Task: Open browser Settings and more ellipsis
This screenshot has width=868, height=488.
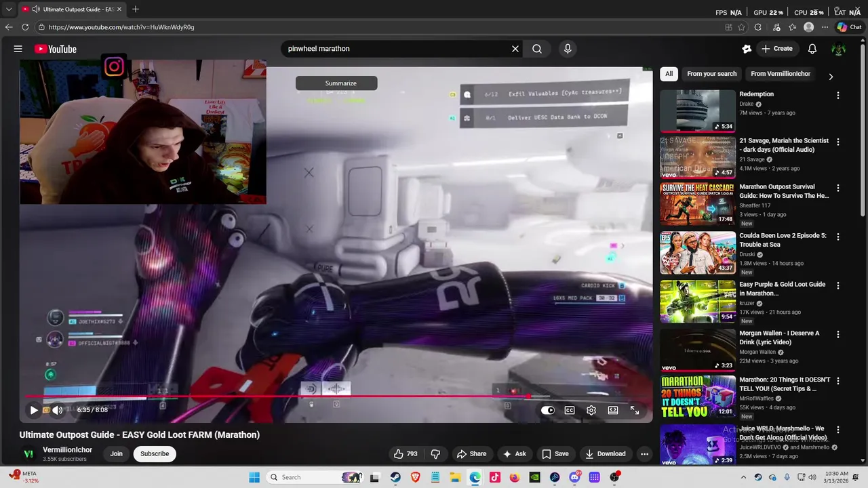Action: click(825, 27)
